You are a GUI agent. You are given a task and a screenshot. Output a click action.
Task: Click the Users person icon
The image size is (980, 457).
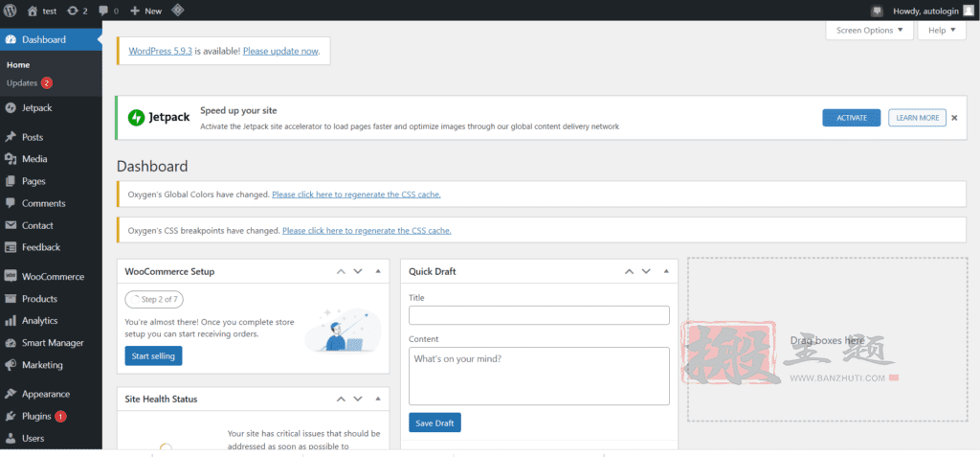[11, 438]
